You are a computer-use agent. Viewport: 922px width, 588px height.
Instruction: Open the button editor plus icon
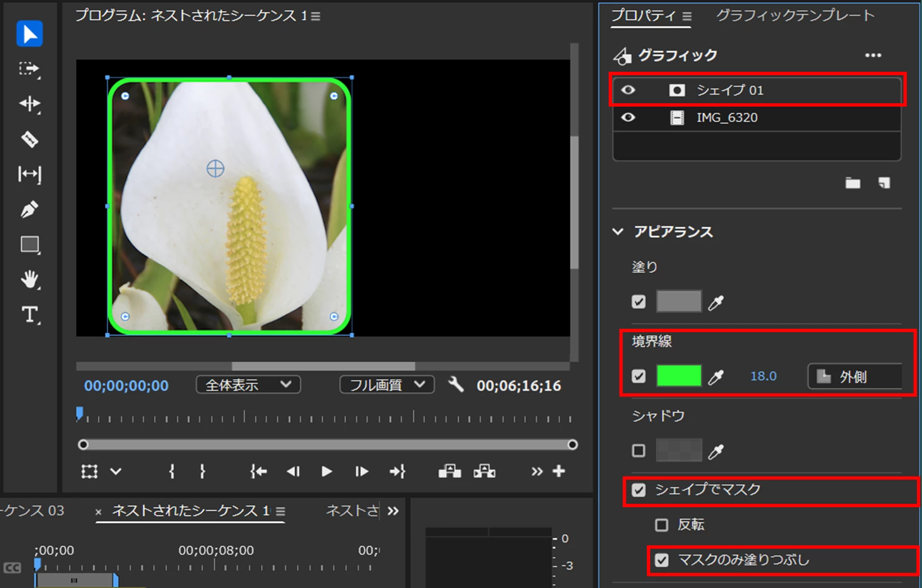click(x=559, y=471)
